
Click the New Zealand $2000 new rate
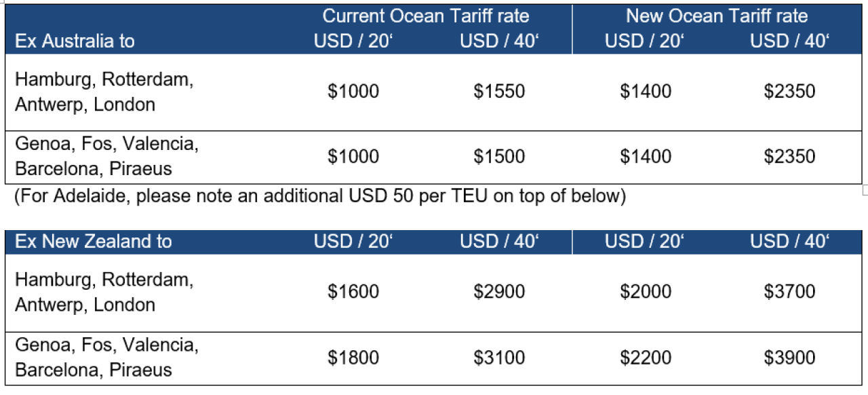point(646,292)
